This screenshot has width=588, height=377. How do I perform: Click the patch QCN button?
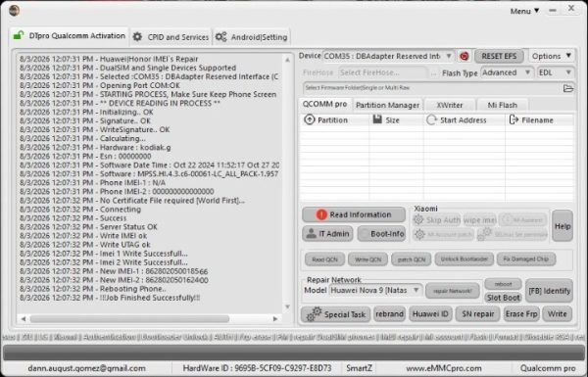click(x=412, y=259)
